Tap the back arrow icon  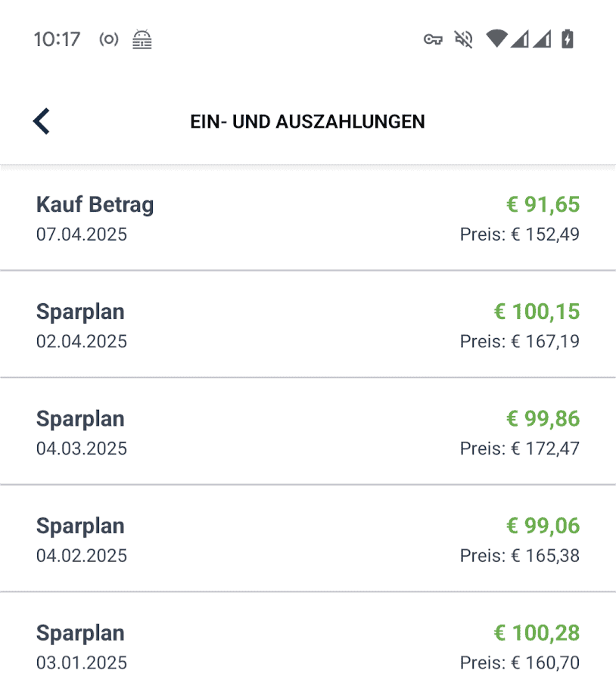click(42, 121)
